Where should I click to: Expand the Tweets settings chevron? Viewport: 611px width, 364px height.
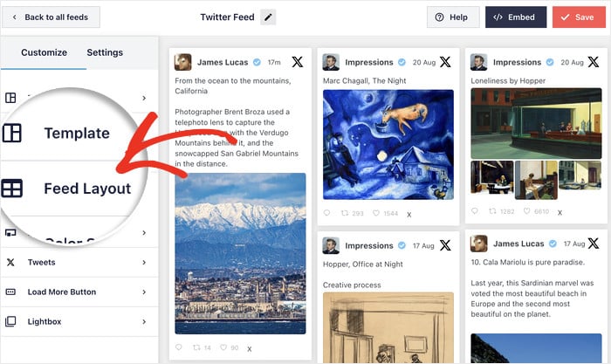tap(143, 262)
